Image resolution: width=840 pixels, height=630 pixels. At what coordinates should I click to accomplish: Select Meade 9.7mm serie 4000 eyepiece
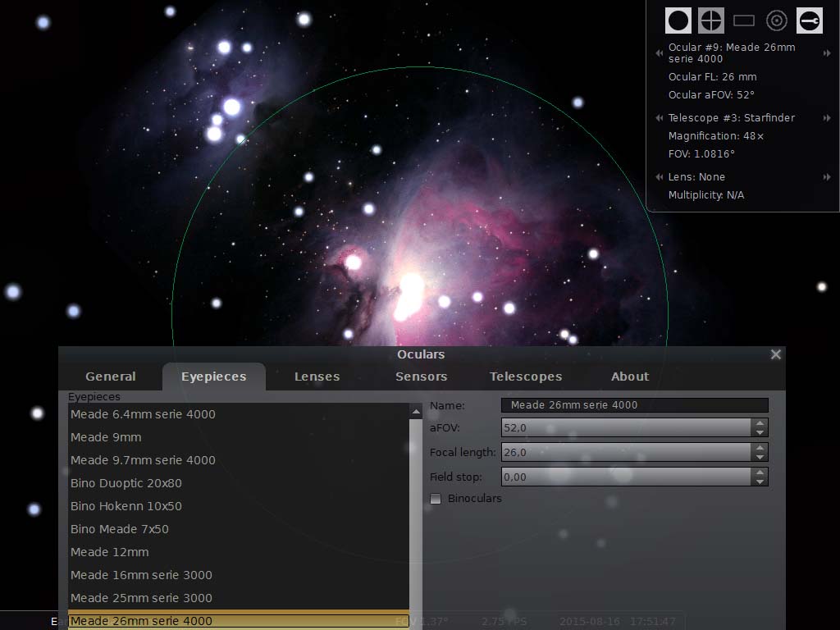tap(239, 460)
